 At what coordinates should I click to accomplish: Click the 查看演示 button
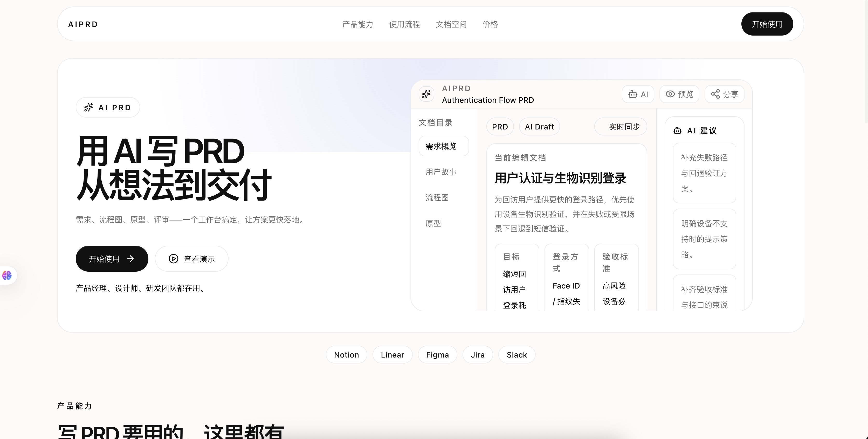click(191, 259)
